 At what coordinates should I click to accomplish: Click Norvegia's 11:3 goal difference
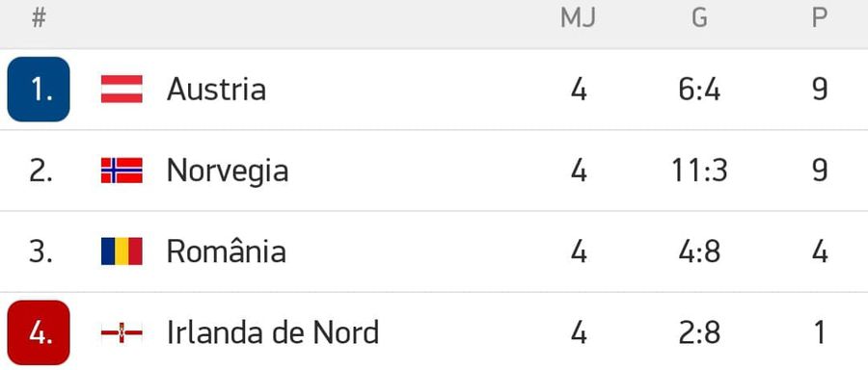tap(700, 171)
